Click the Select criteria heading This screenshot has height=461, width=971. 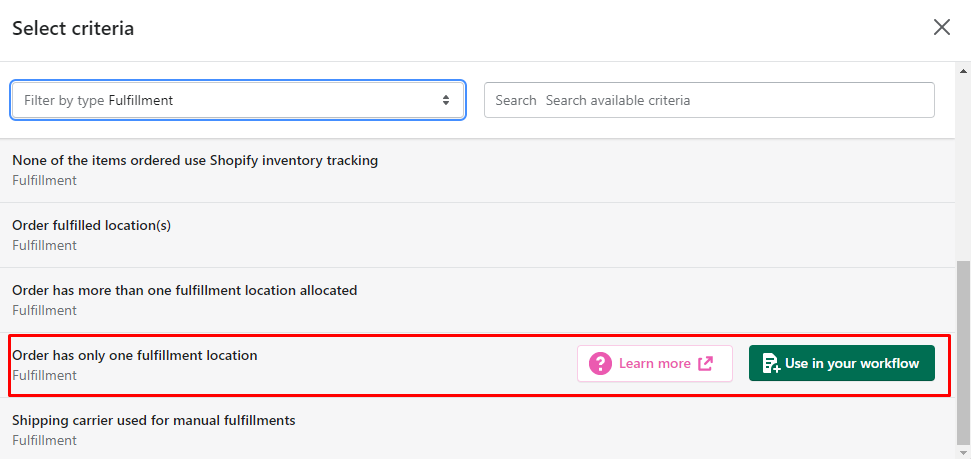73,29
